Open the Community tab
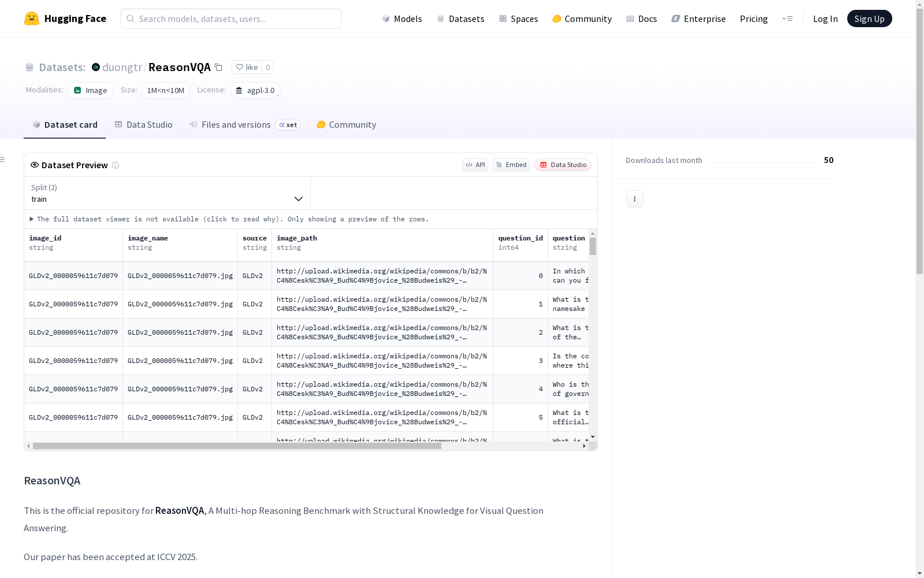This screenshot has height=578, width=924. pos(346,125)
